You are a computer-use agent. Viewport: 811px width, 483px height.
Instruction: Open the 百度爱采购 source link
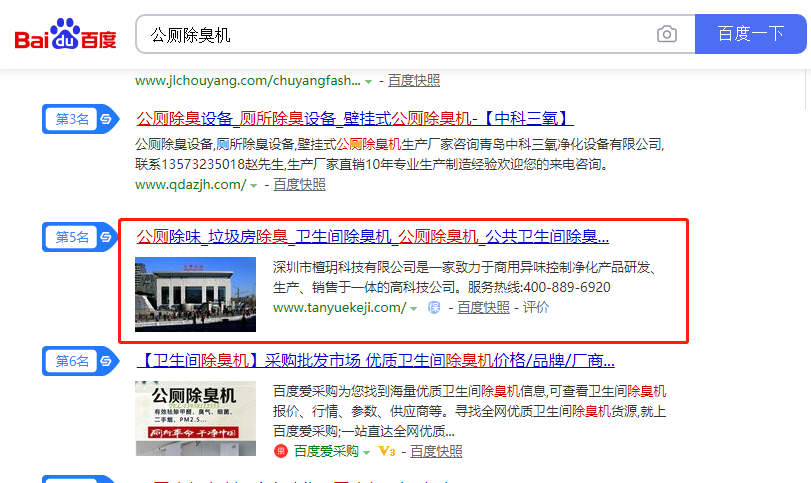(326, 451)
